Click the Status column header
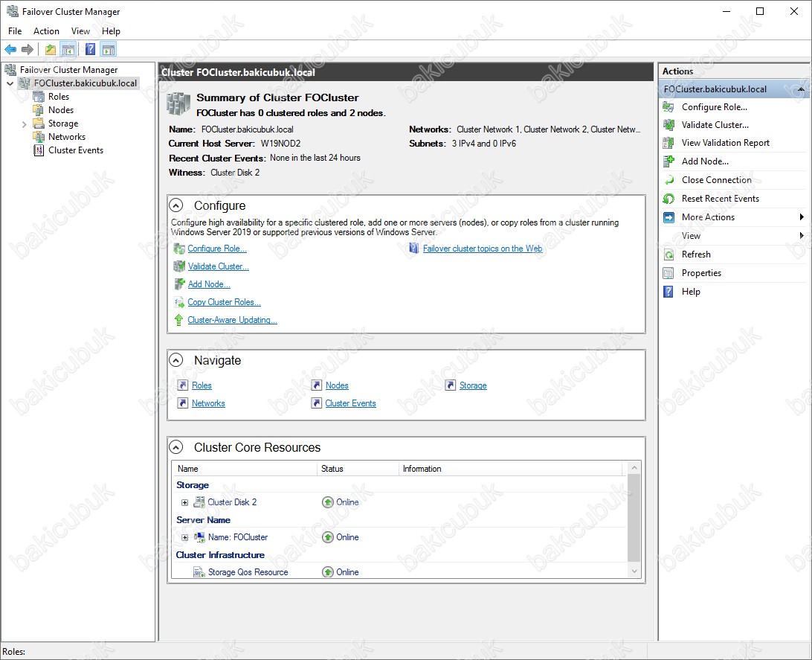Viewport: 812px width, 660px height. (x=358, y=469)
